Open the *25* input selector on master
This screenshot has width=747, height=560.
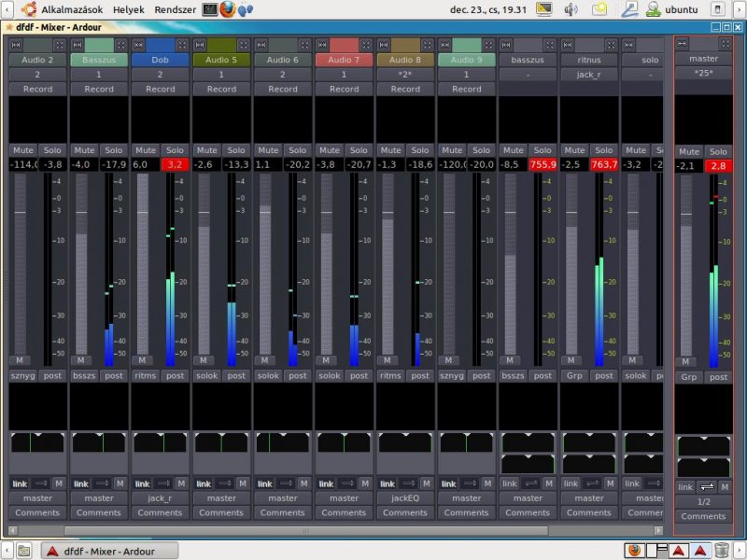(x=704, y=73)
